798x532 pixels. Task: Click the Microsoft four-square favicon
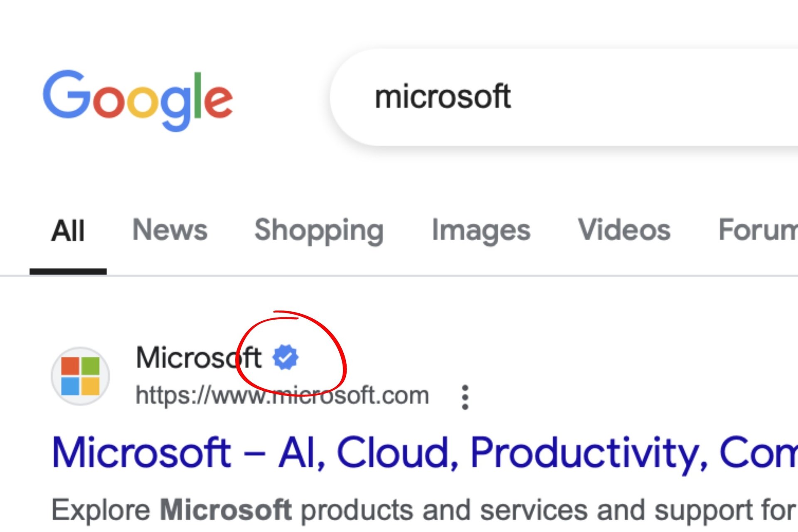[80, 376]
